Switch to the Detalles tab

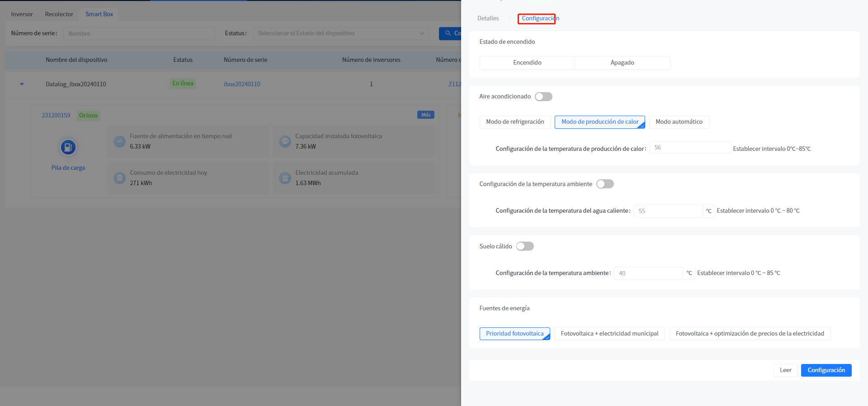tap(488, 19)
